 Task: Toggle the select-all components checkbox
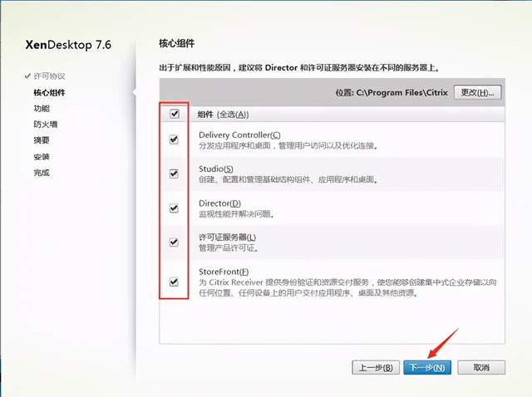click(175, 114)
